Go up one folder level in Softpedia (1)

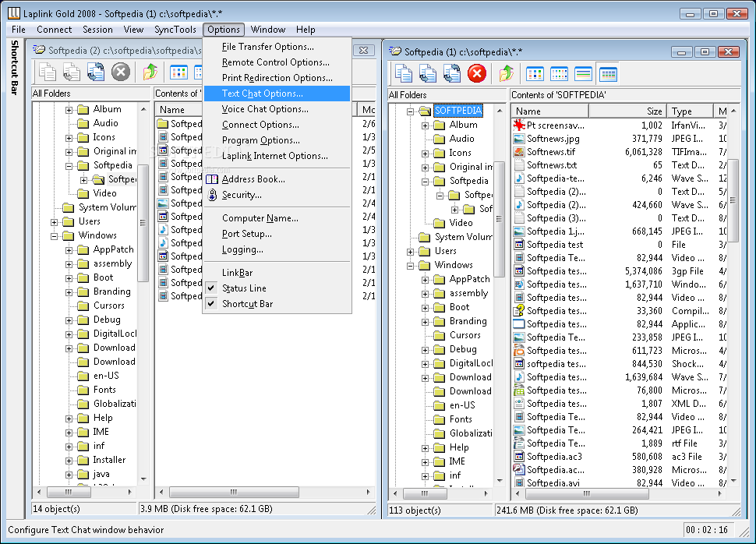[506, 74]
